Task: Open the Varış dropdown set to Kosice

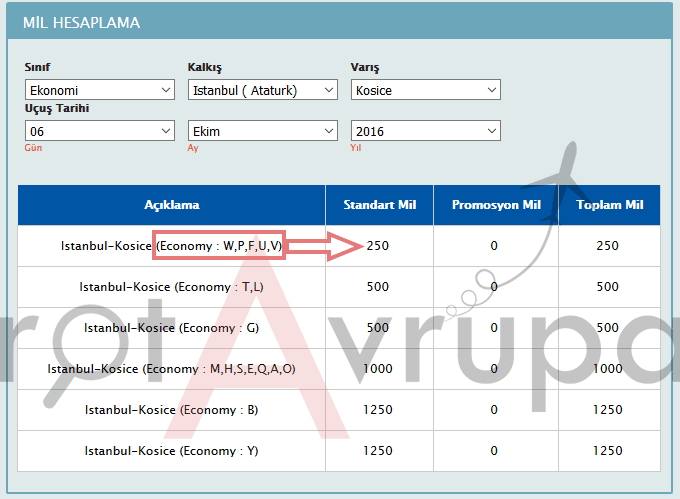Action: [425, 90]
